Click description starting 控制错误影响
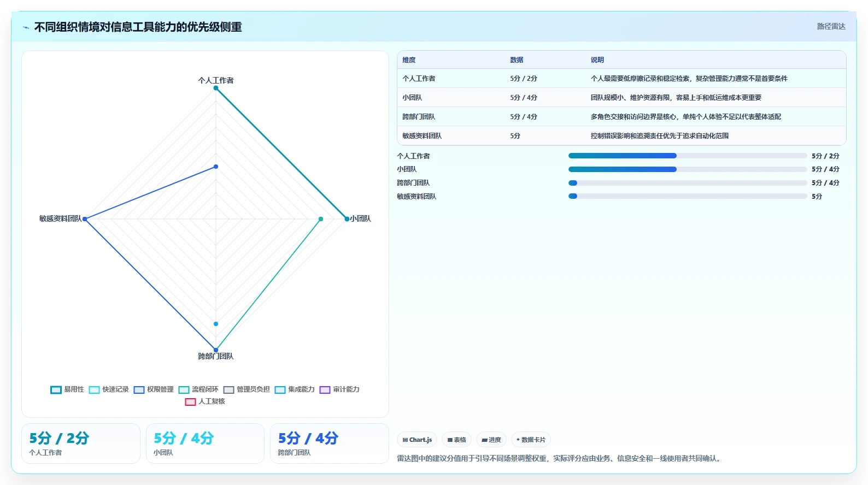 pos(660,136)
